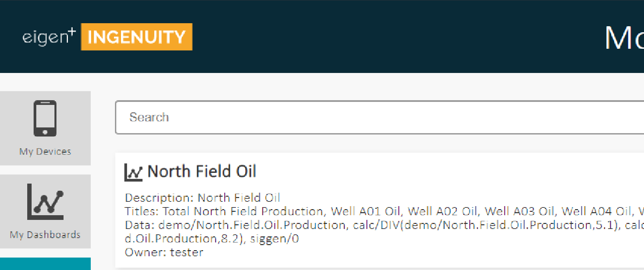Click the siggen/0 data entry
Screen dimensions: 644x270
274,239
